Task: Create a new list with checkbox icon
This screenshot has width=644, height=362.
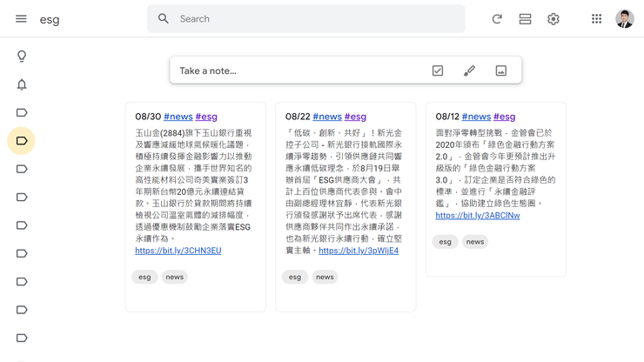Action: click(438, 70)
